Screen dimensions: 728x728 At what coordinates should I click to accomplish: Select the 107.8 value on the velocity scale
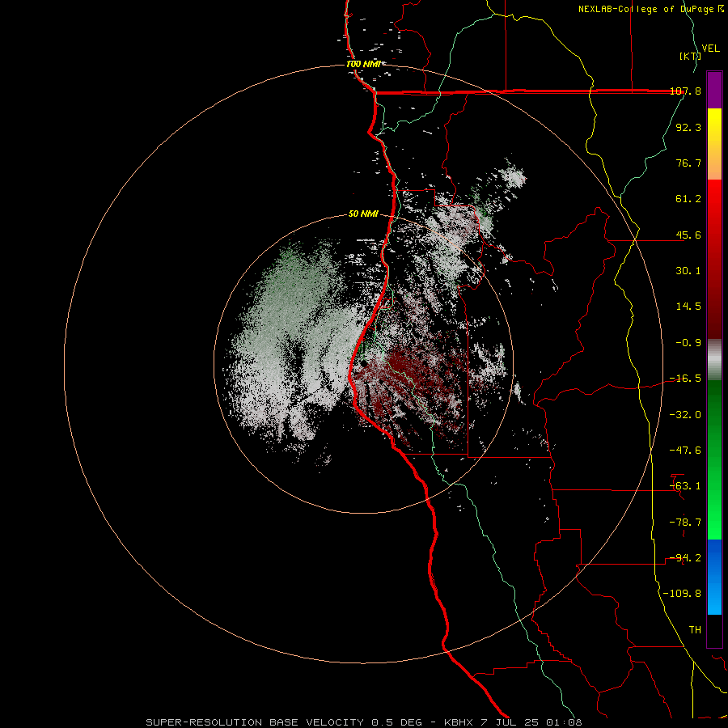tap(686, 91)
